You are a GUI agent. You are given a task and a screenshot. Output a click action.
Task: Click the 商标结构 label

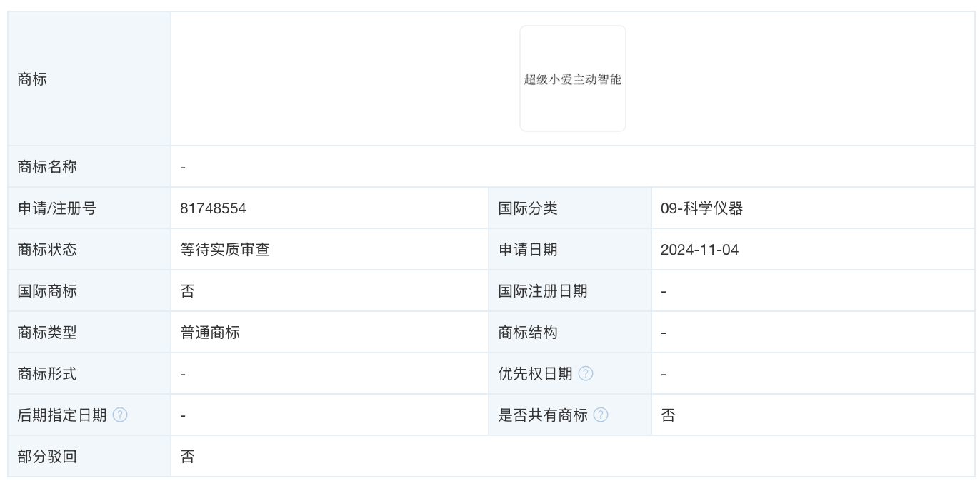pos(528,333)
